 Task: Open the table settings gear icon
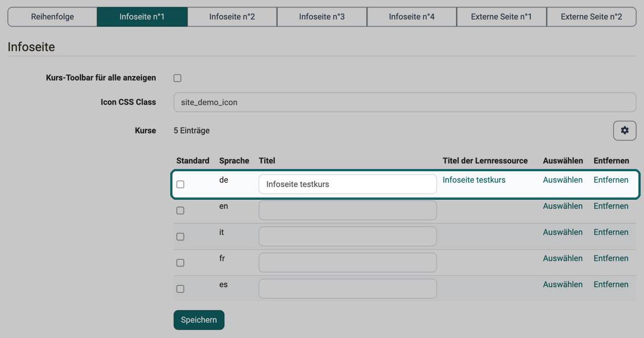pyautogui.click(x=624, y=130)
